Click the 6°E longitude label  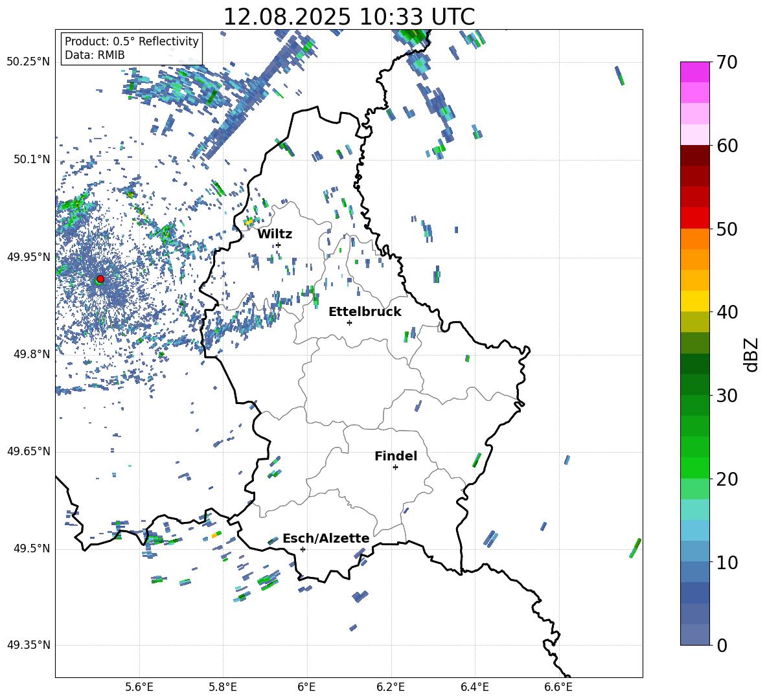[306, 687]
